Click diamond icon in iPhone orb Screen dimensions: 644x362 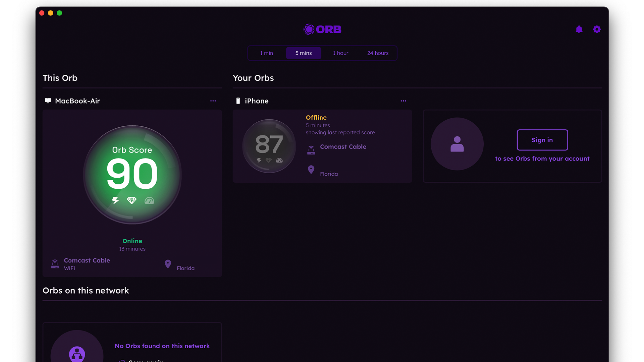(x=269, y=160)
